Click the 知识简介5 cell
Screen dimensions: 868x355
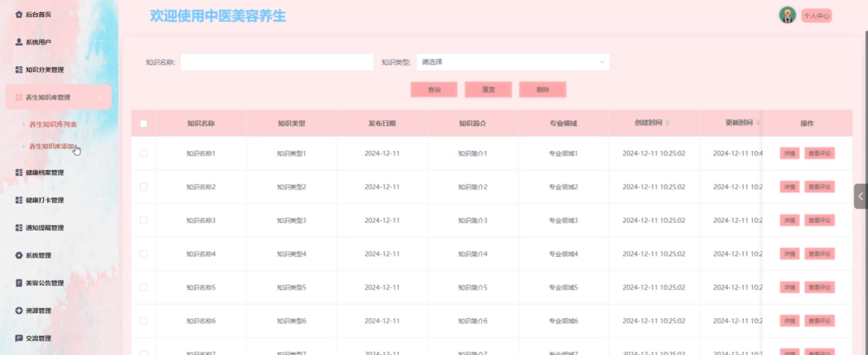click(473, 288)
